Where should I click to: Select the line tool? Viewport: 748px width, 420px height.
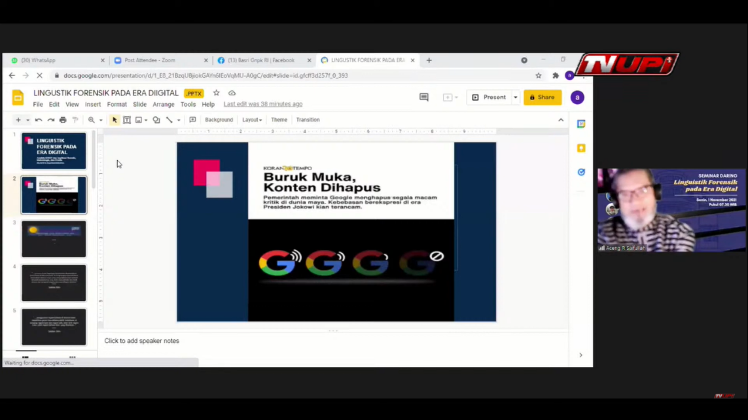point(169,120)
